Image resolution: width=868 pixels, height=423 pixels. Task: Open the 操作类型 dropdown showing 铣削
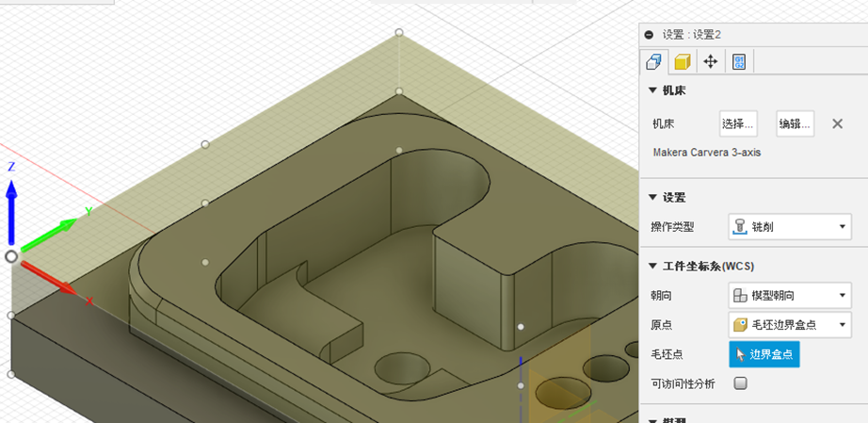click(790, 227)
